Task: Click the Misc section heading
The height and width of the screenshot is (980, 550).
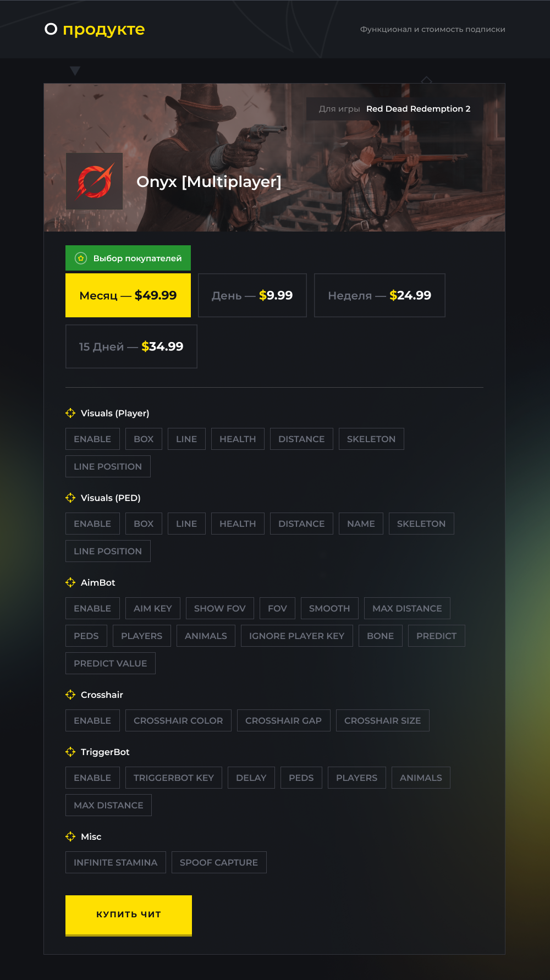Action: click(91, 836)
